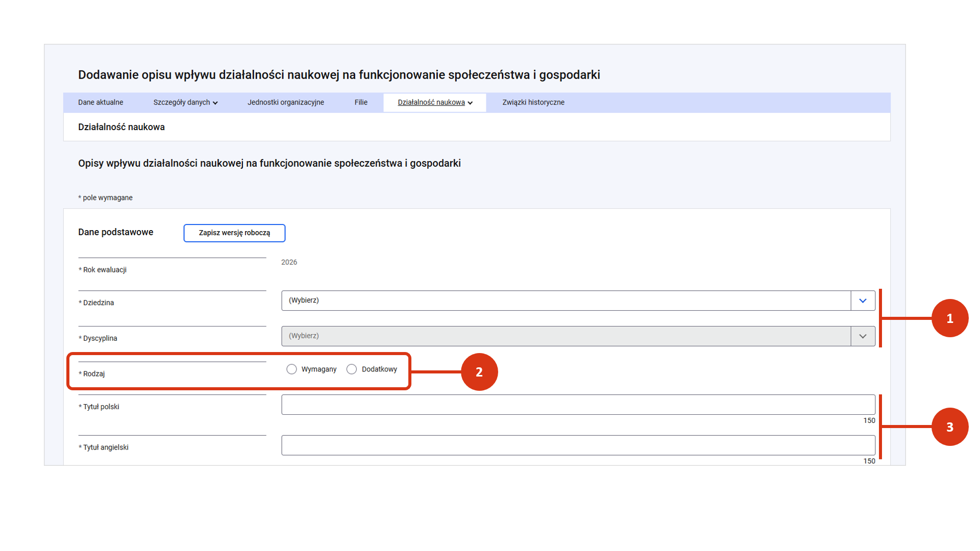Click Zapisz wersję roboczą button
Screen dimensions: 980x551
234,233
